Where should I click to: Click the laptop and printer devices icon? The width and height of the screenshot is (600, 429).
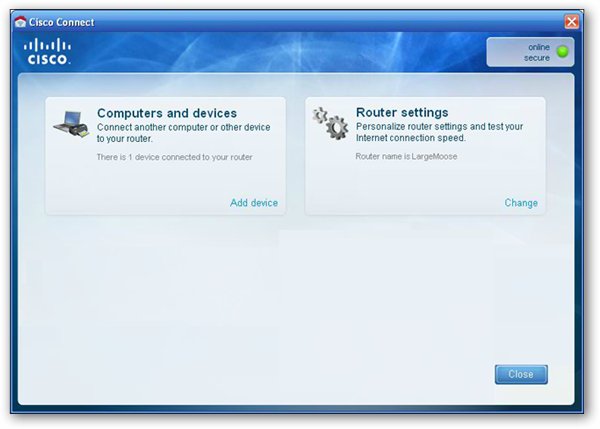(72, 124)
